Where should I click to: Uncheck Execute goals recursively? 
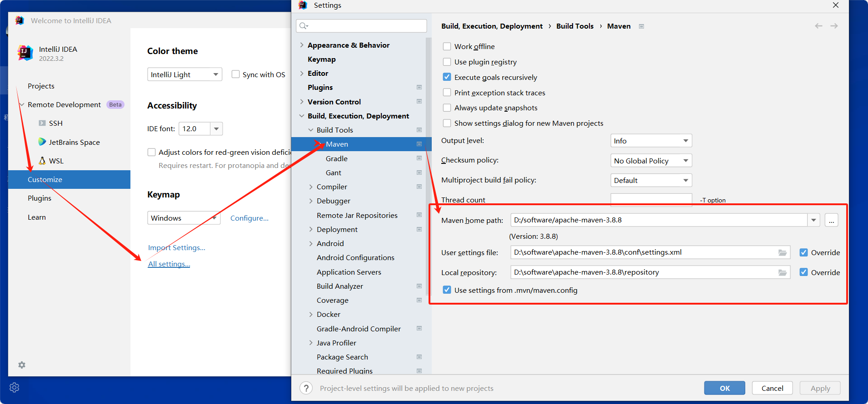click(x=447, y=77)
